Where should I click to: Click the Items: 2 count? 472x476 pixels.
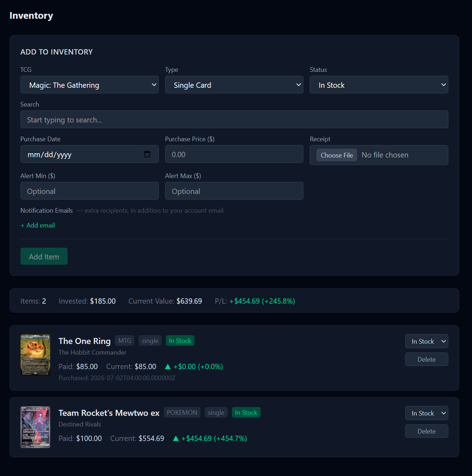[x=33, y=301]
